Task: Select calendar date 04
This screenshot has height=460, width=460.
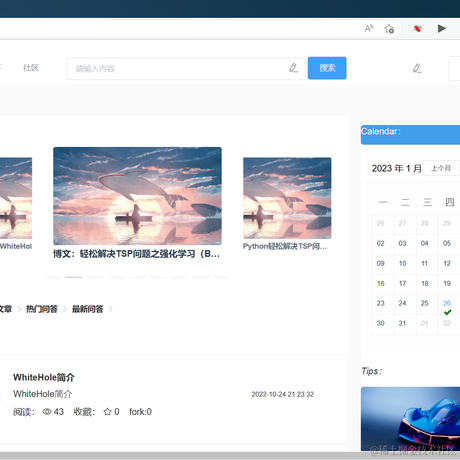Action: pyautogui.click(x=425, y=243)
